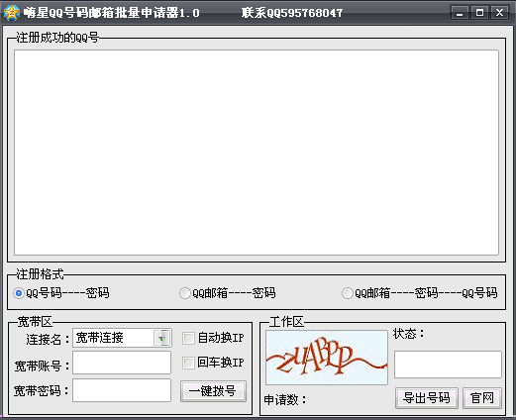Open the 连接名 dropdown arrow
Screen dimensions: 516x420
pos(161,338)
